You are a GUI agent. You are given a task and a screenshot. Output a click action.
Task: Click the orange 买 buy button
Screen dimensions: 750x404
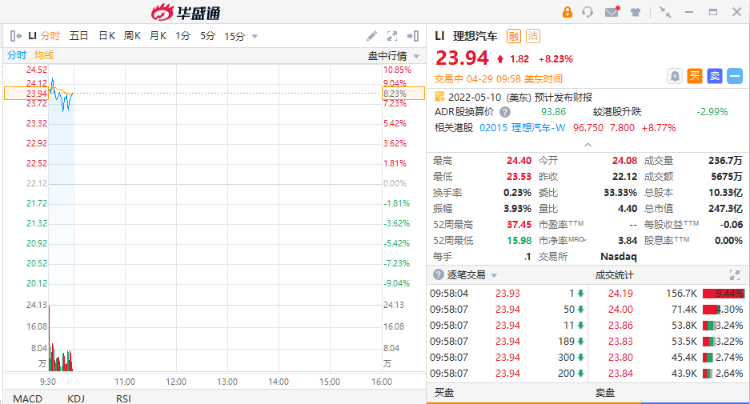(x=695, y=75)
